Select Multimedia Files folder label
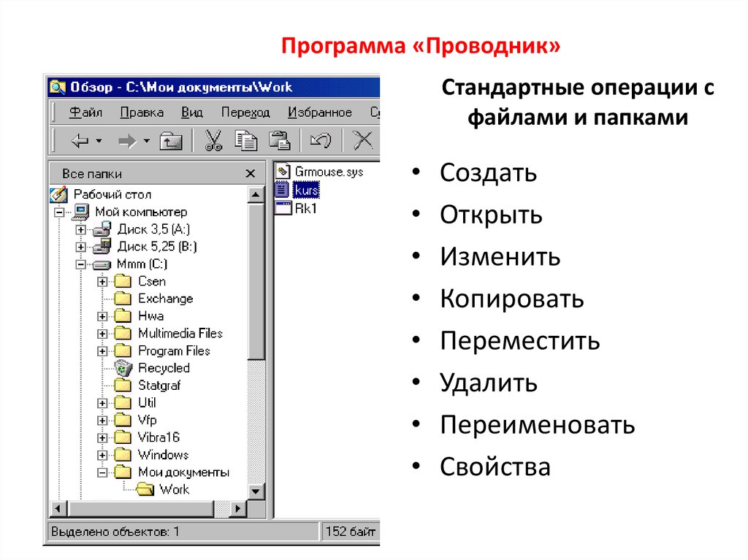The width and height of the screenshot is (748, 560). pos(180,334)
